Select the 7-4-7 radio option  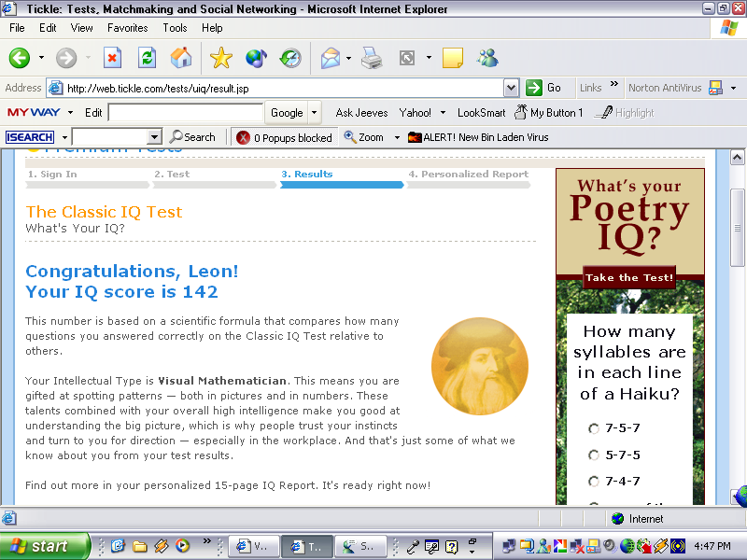[x=594, y=482]
